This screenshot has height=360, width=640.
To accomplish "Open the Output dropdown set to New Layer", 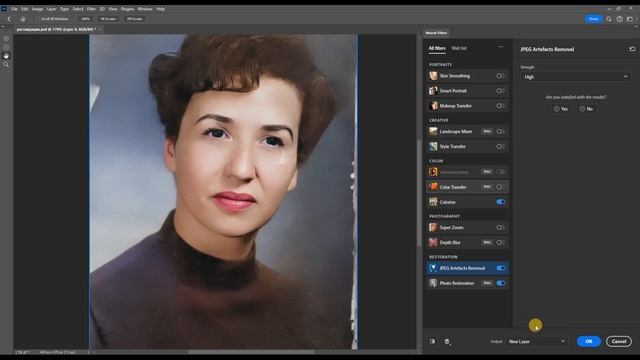I will coord(537,341).
